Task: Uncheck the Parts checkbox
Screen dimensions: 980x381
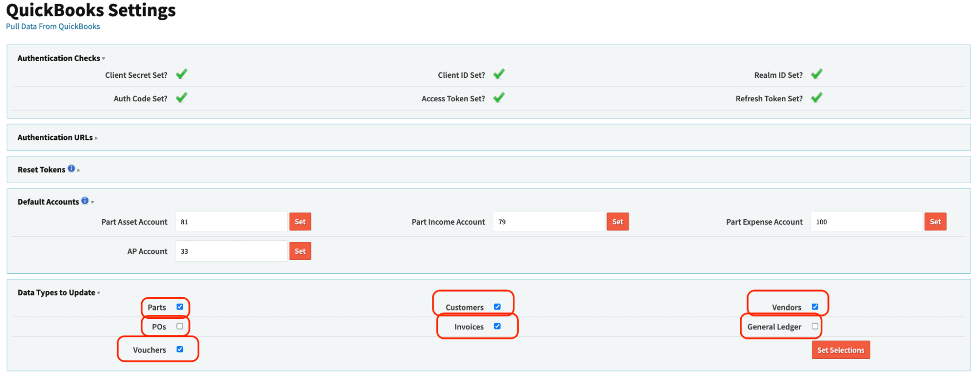Action: [180, 307]
